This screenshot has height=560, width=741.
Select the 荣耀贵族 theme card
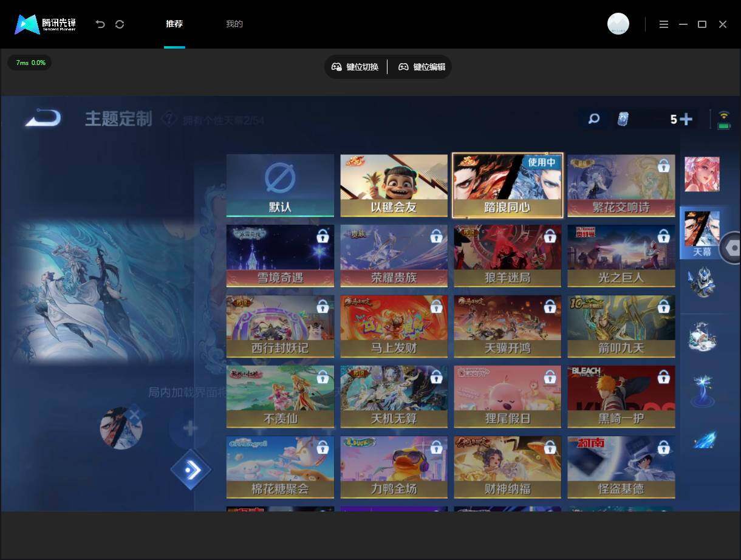[394, 256]
